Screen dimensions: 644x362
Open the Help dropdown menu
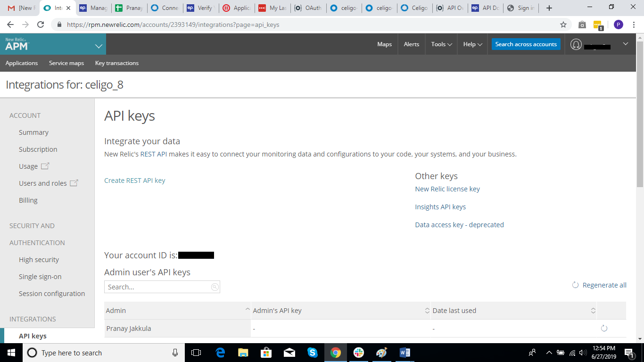click(473, 44)
